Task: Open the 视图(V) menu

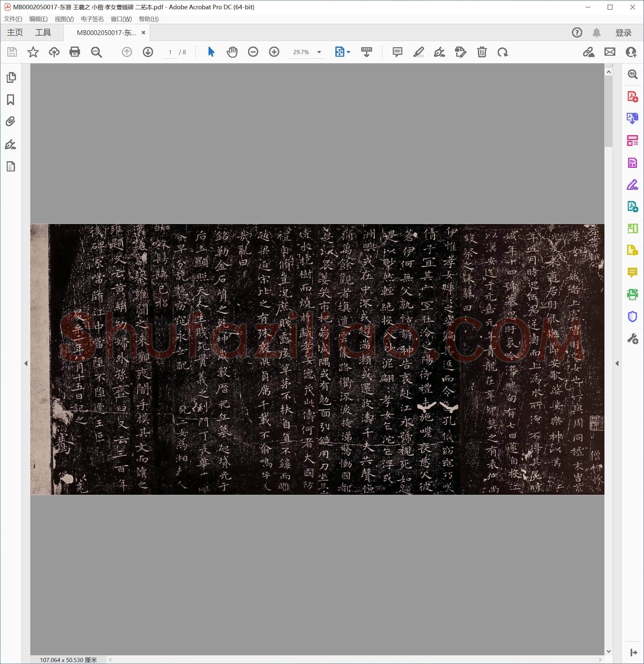Action: 64,19
